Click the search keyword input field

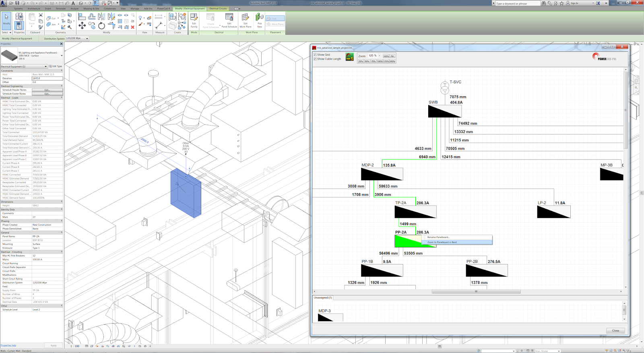(518, 3)
